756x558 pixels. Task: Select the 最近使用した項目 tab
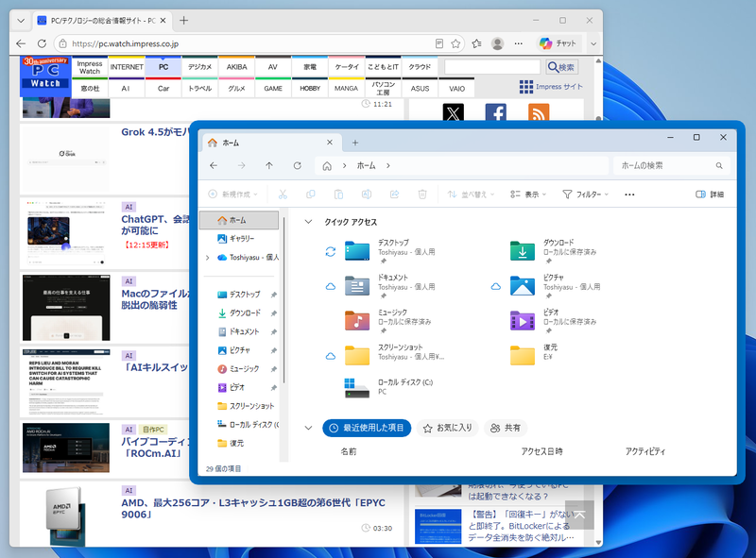[367, 428]
